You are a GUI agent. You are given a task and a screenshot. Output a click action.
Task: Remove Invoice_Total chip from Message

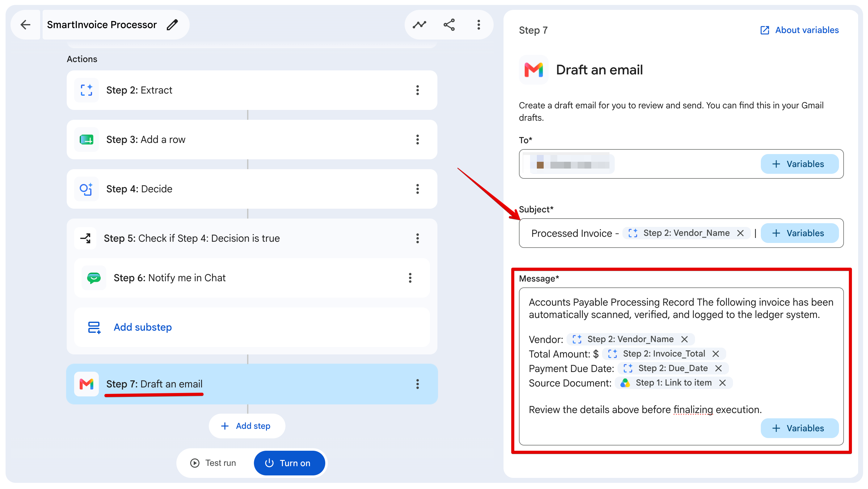716,353
